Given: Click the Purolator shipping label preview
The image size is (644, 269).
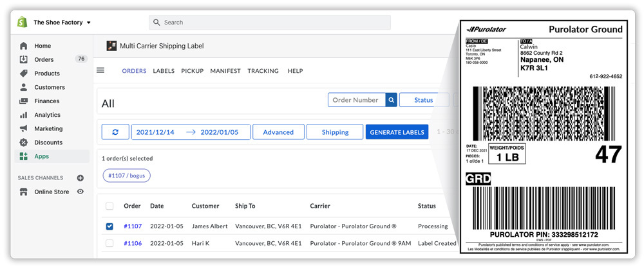Looking at the screenshot, I should point(544,137).
